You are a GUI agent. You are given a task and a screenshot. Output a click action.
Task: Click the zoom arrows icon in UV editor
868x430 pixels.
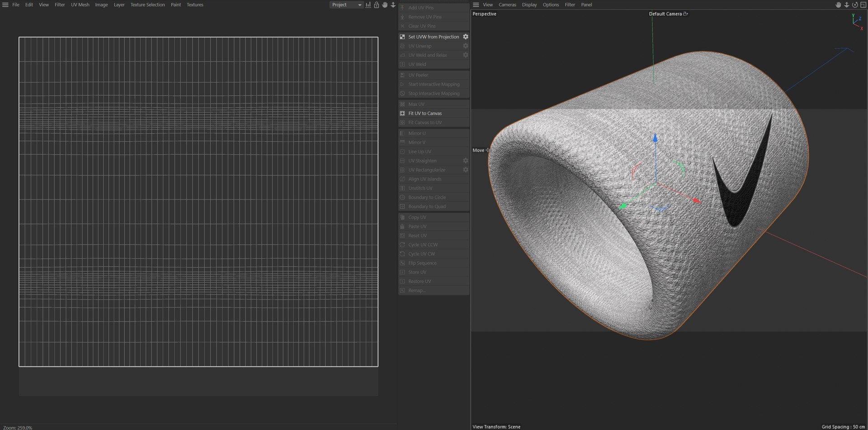pyautogui.click(x=393, y=5)
